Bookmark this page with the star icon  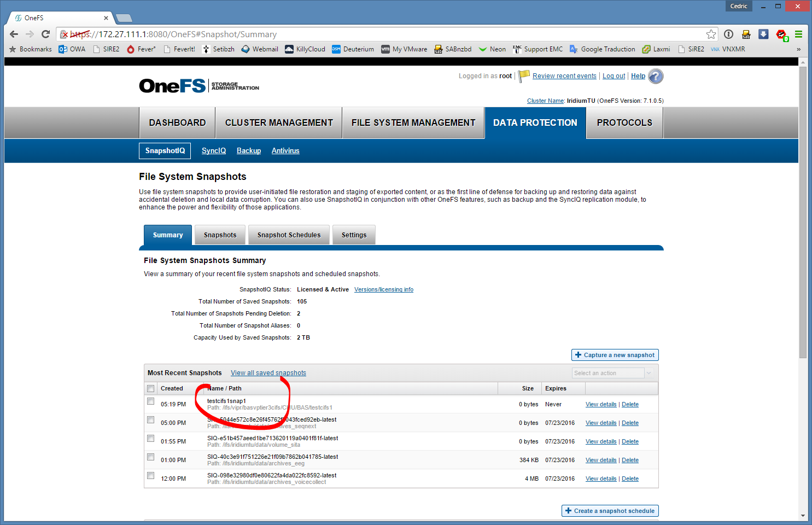[x=711, y=34]
